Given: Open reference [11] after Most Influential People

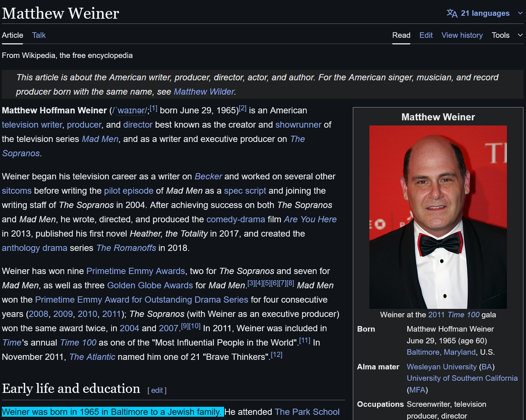Looking at the screenshot, I should pos(305,340).
